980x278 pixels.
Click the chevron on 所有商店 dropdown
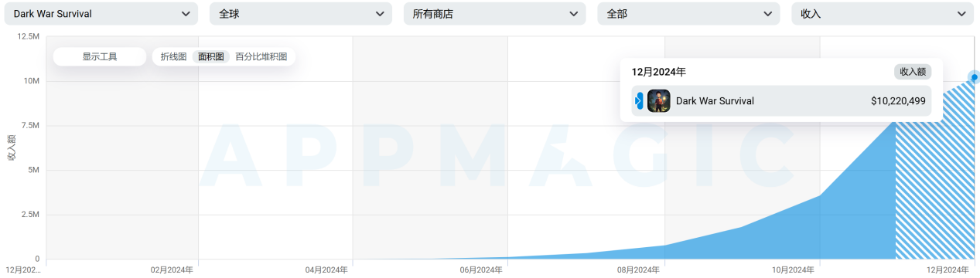point(573,14)
